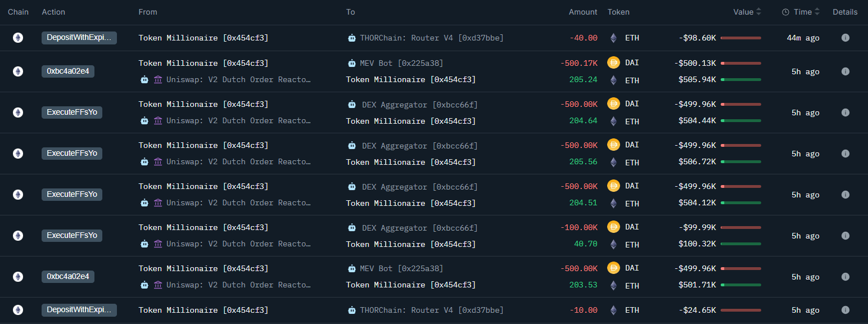Click Ethereum chain icon in the 205.24 ETH row

(x=18, y=71)
